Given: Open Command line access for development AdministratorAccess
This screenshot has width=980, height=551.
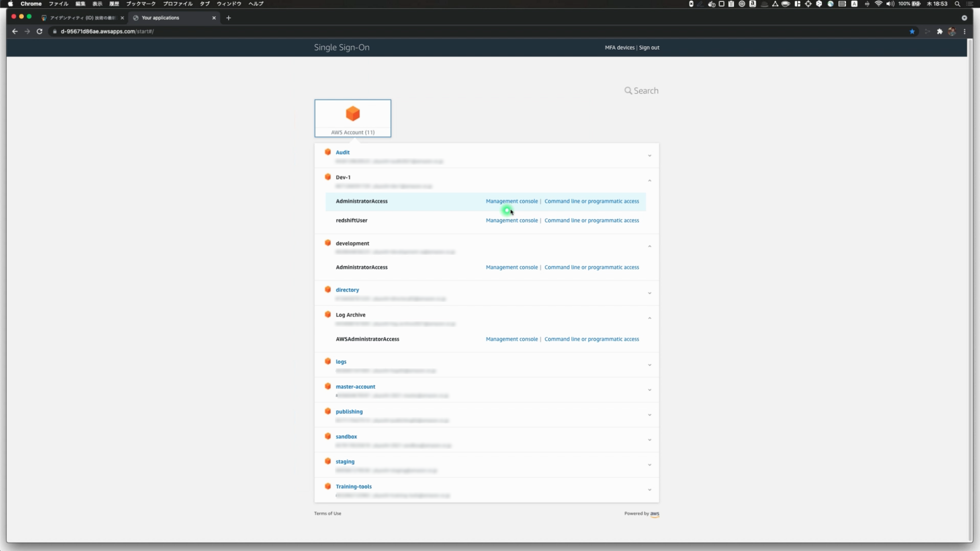Looking at the screenshot, I should point(592,267).
